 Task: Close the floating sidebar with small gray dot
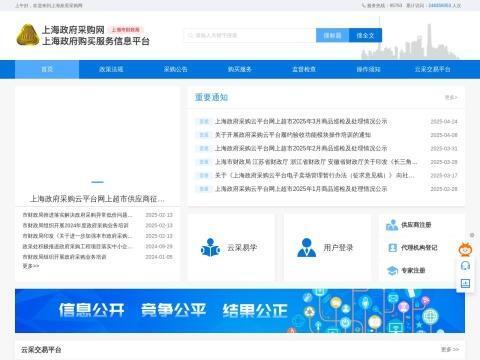[x=472, y=235]
